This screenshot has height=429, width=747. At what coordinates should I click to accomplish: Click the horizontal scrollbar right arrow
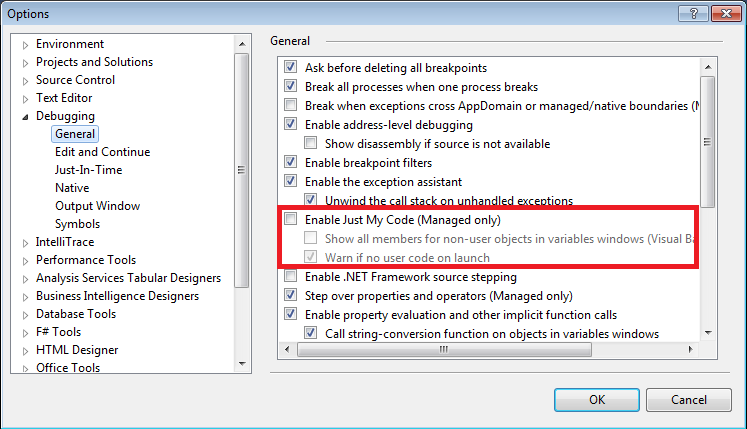tap(691, 348)
